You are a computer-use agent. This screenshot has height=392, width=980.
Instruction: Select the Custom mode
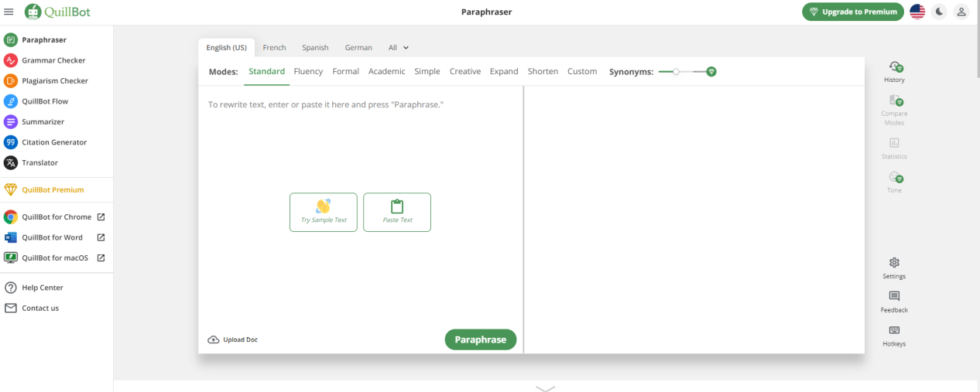[582, 71]
